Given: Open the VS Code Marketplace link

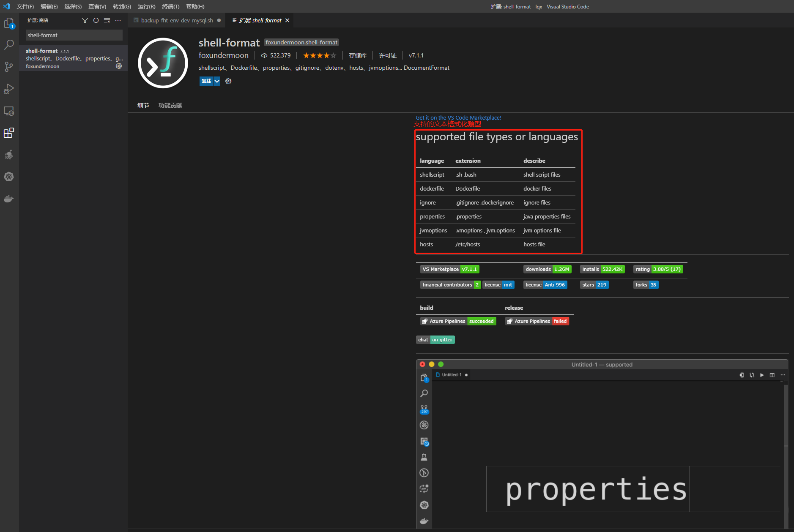Looking at the screenshot, I should click(458, 117).
